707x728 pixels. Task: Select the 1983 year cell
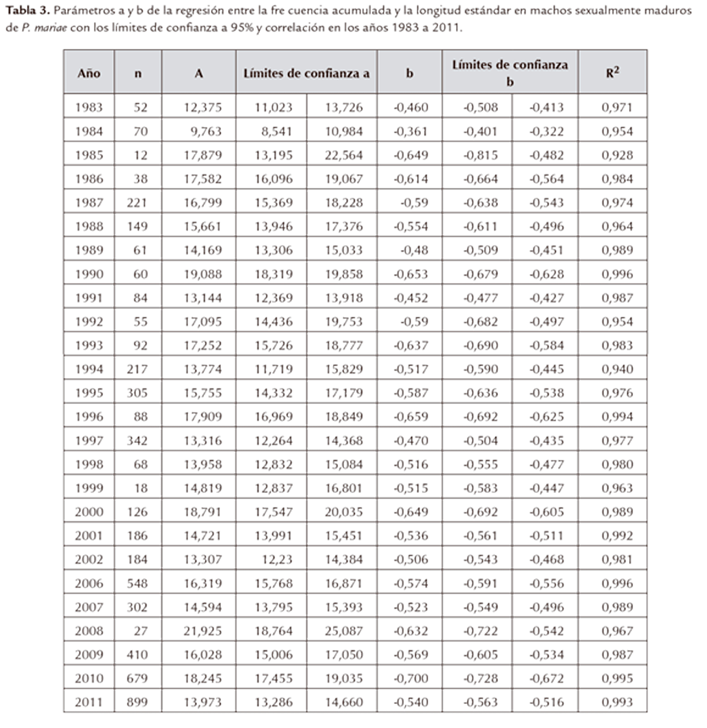tap(89, 107)
